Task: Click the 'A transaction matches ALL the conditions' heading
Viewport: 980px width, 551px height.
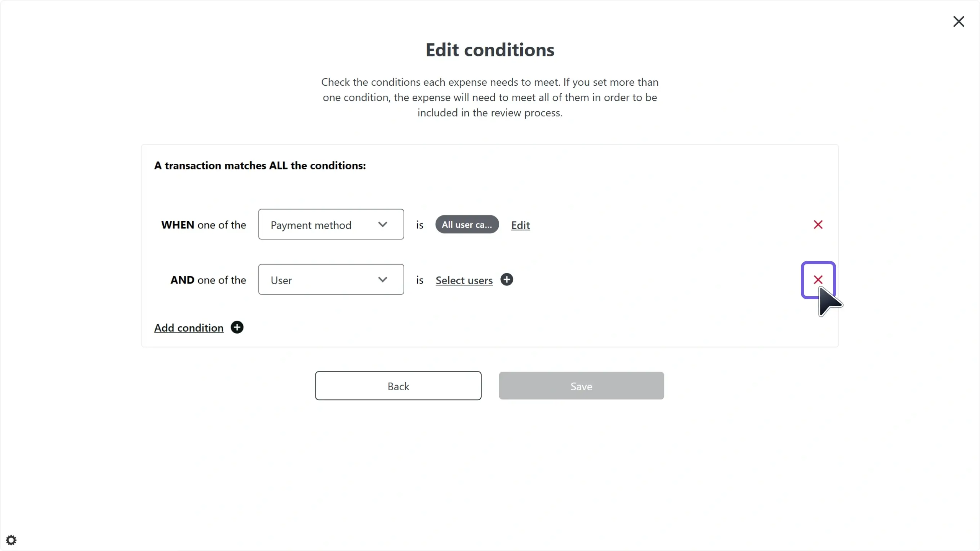Action: [260, 165]
